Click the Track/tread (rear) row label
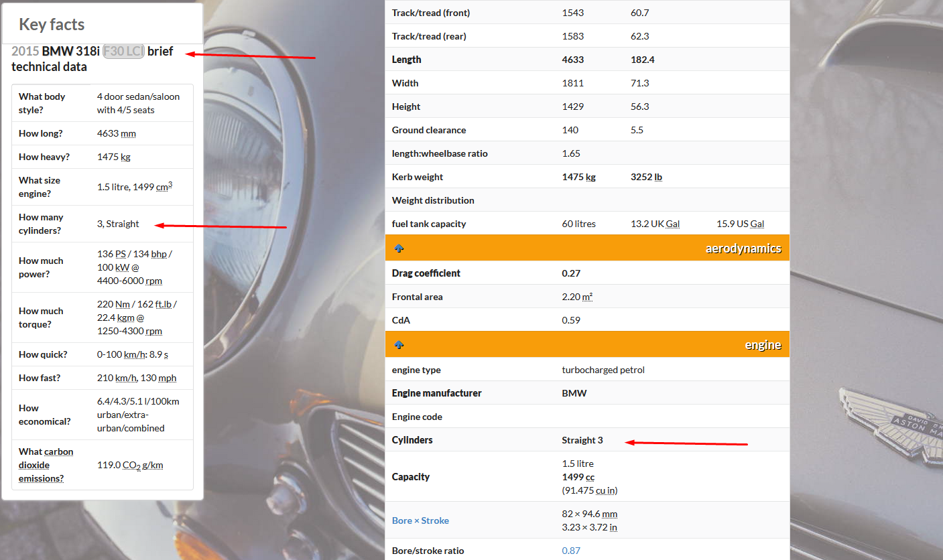The image size is (943, 560). [x=429, y=36]
